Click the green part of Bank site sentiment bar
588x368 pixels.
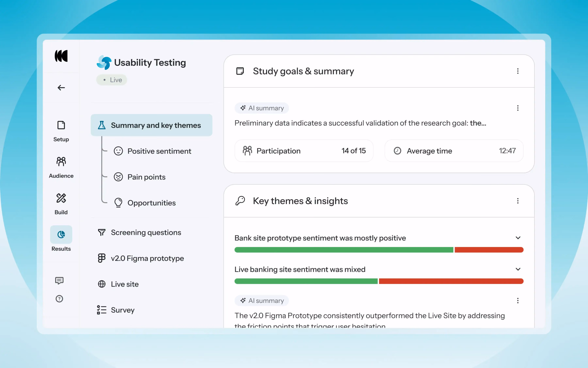point(344,250)
